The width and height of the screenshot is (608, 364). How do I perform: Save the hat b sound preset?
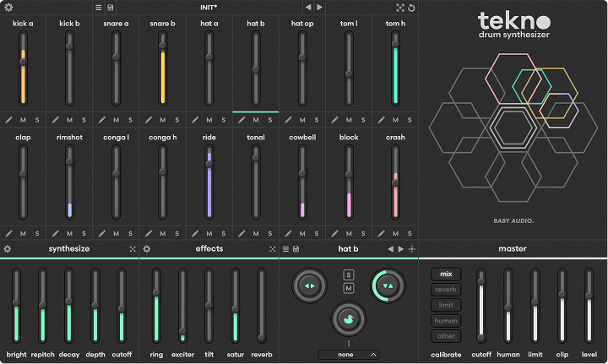pos(296,249)
